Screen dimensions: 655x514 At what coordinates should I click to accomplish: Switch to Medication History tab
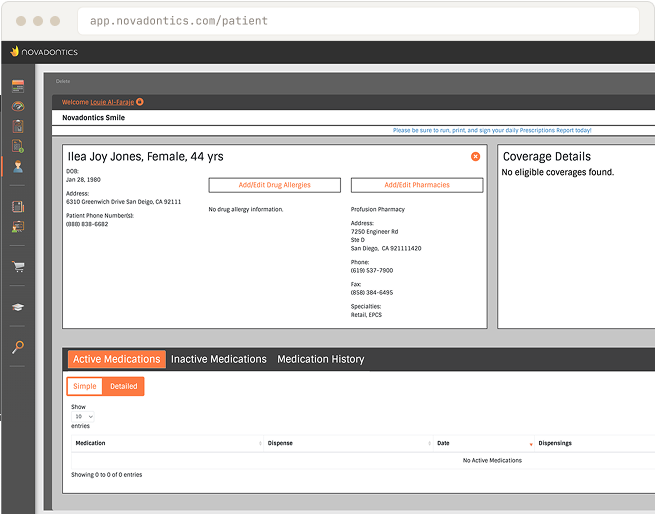point(321,359)
